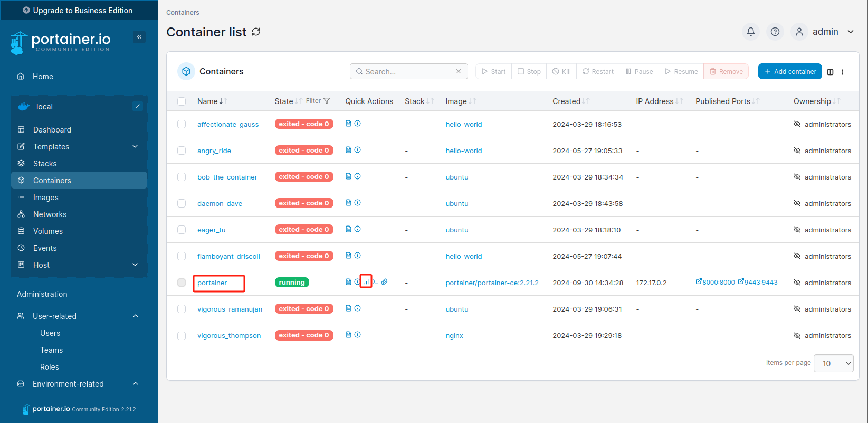Click the open-link icon for port 8000:8000
This screenshot has height=423, width=868.
699,282
